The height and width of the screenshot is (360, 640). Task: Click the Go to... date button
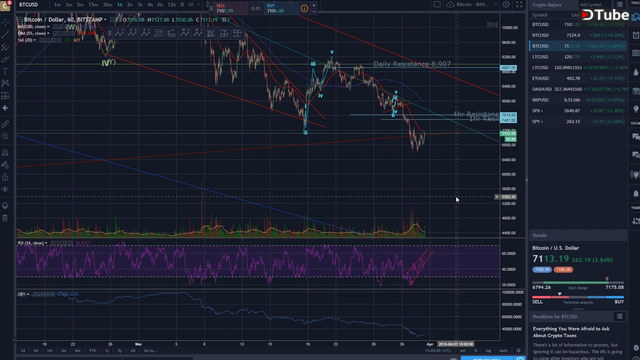point(150,351)
